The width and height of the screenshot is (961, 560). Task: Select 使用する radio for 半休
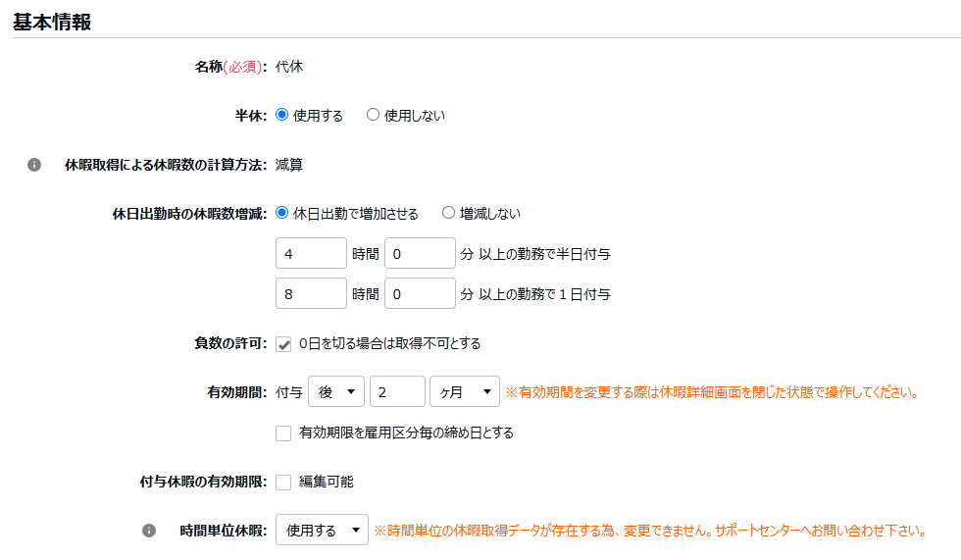(x=282, y=115)
